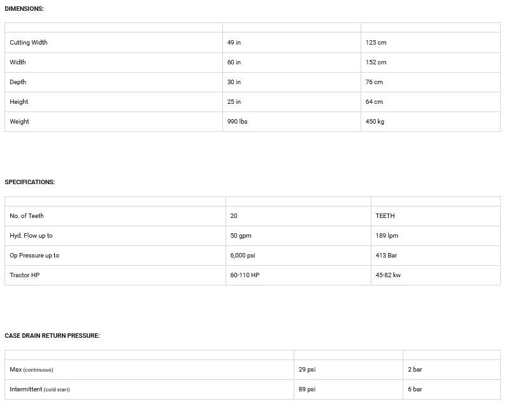Viewport: 511px width, 420px height.
Task: Click the 50 gpm hydraulic flow value
Action: click(241, 236)
